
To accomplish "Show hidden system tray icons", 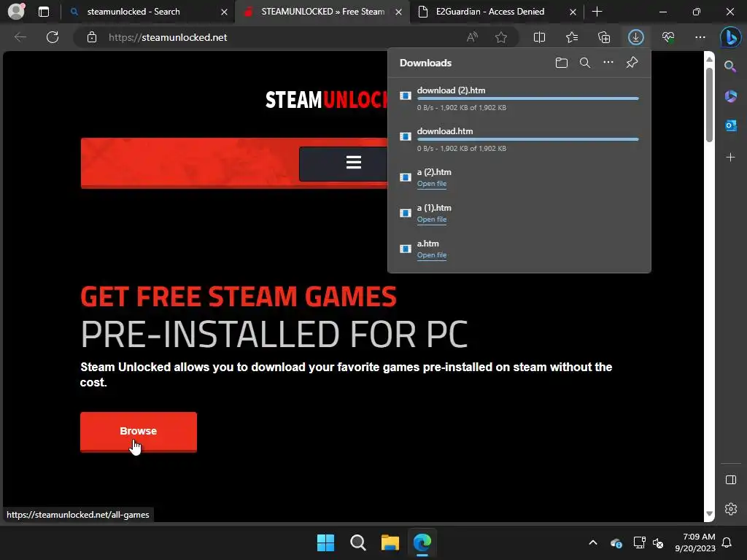I will coord(593,542).
